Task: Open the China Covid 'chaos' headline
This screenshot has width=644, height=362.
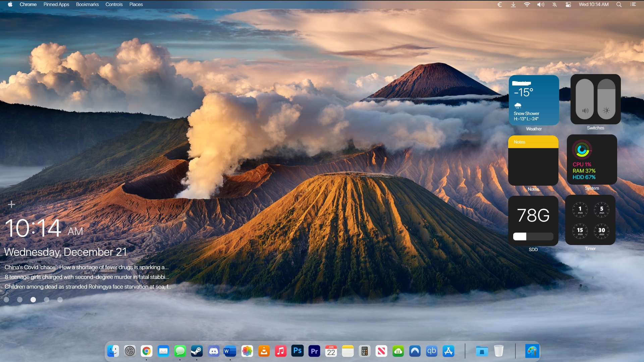Action: click(87, 267)
